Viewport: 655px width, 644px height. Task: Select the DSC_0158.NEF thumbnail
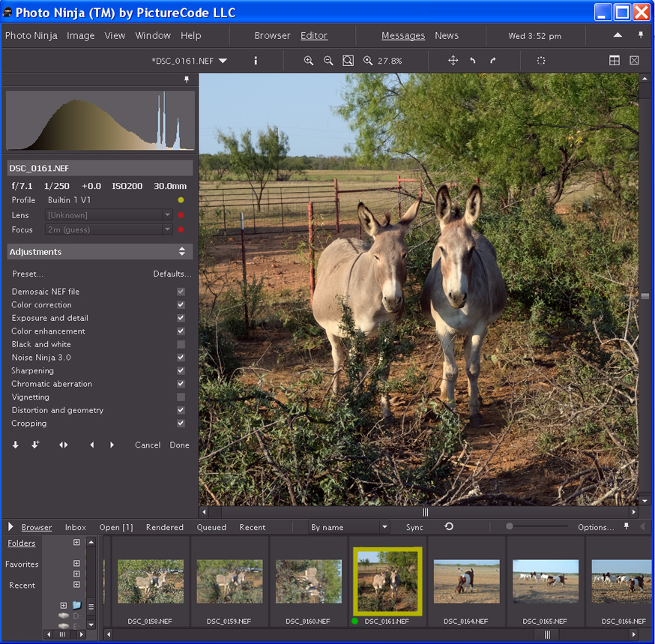(151, 581)
